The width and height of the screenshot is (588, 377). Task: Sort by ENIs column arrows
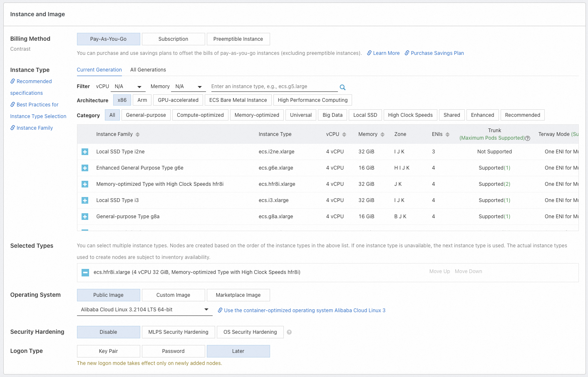pyautogui.click(x=447, y=134)
